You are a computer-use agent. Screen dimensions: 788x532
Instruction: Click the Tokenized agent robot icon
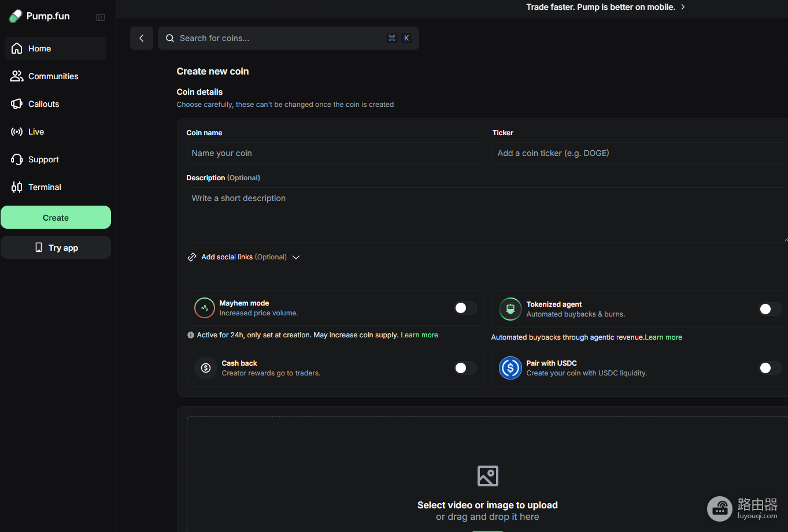510,309
